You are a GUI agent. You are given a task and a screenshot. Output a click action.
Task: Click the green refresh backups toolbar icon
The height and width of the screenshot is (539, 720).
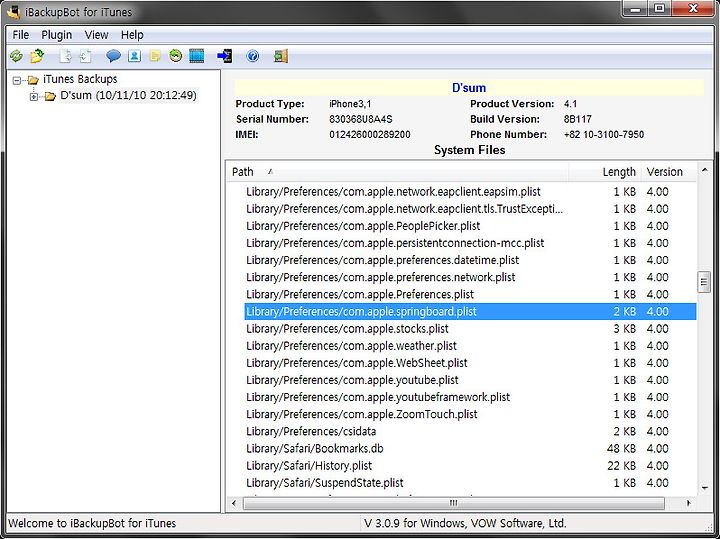[16, 56]
